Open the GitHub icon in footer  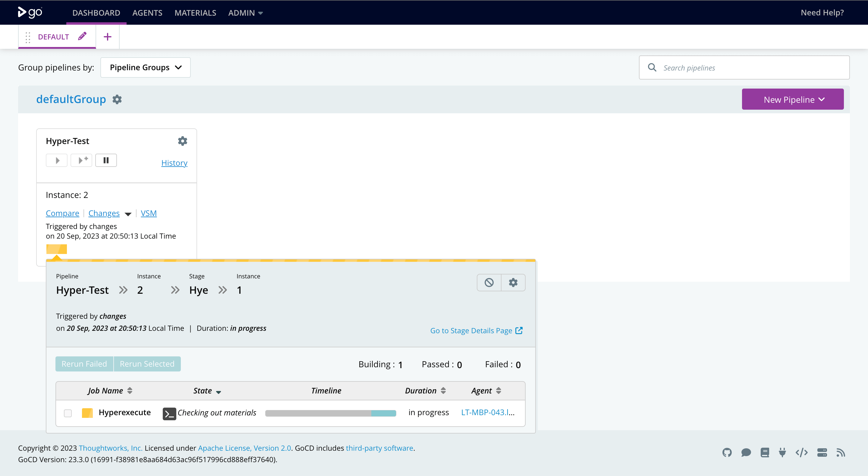click(727, 453)
